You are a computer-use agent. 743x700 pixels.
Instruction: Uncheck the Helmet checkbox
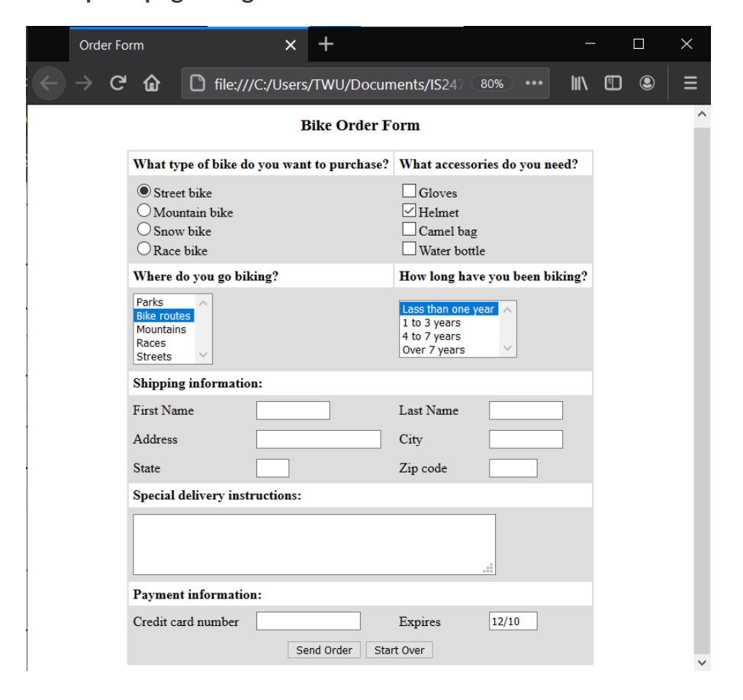[409, 210]
